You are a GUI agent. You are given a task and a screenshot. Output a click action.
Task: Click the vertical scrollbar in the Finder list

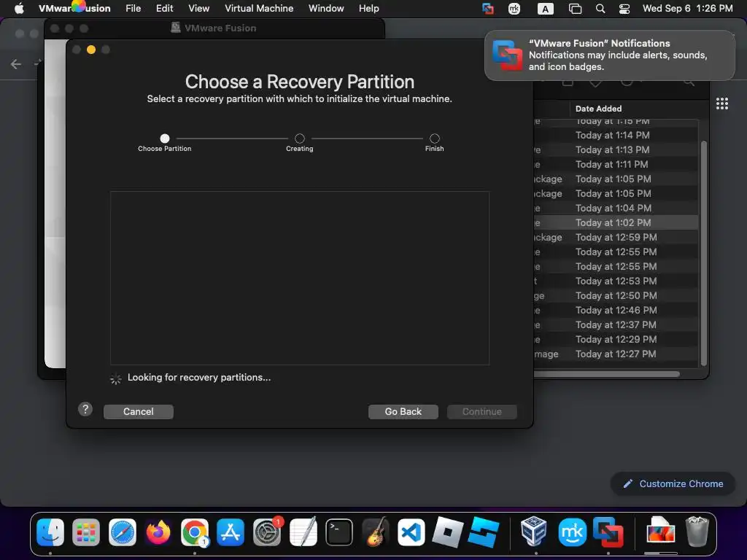pos(704,253)
